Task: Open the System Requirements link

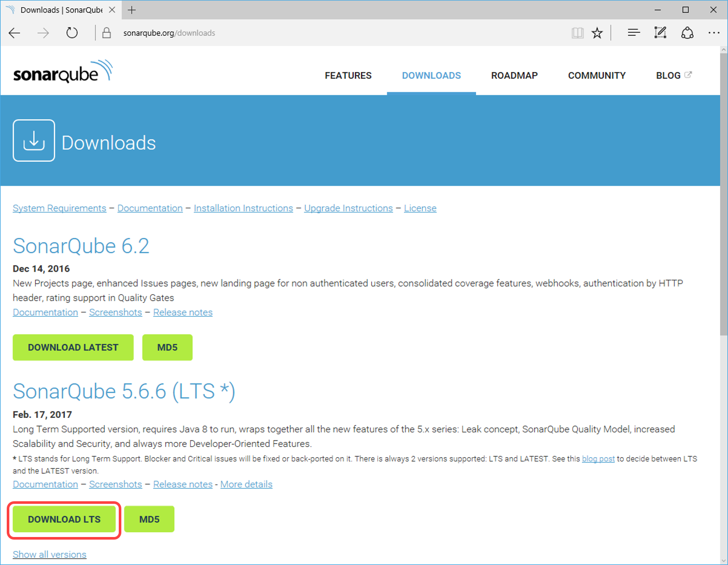Action: 60,208
